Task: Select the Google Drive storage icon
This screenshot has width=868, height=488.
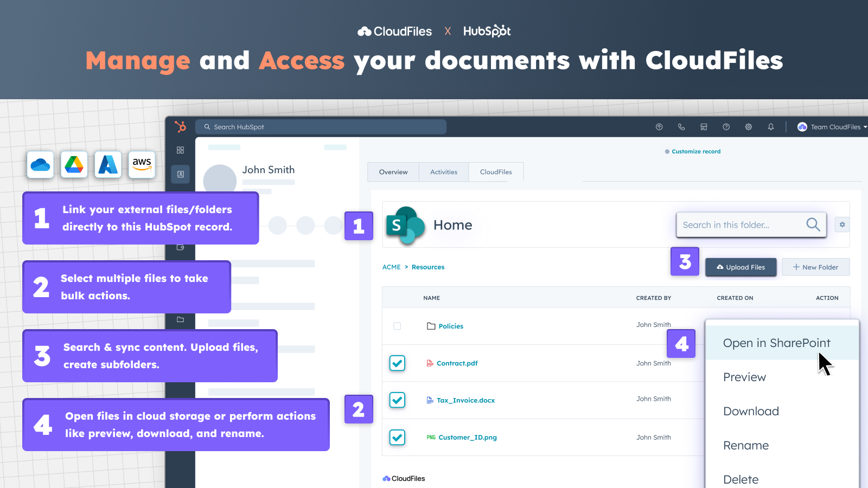Action: [x=74, y=165]
